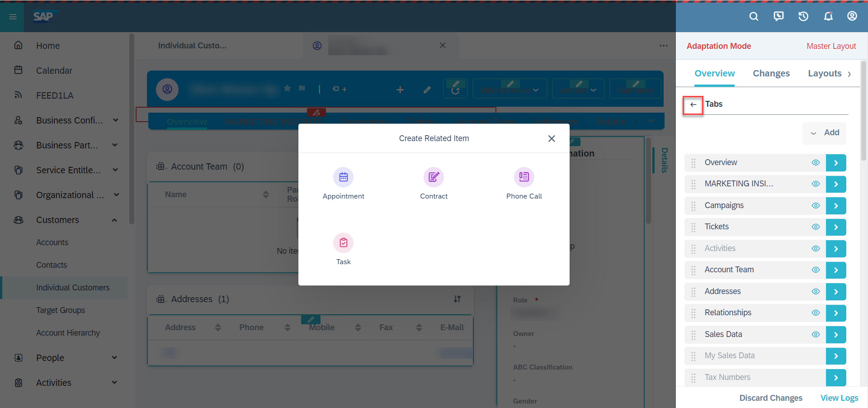Close the Create Related Item dialog
Screen dimensions: 868x408
coord(552,138)
